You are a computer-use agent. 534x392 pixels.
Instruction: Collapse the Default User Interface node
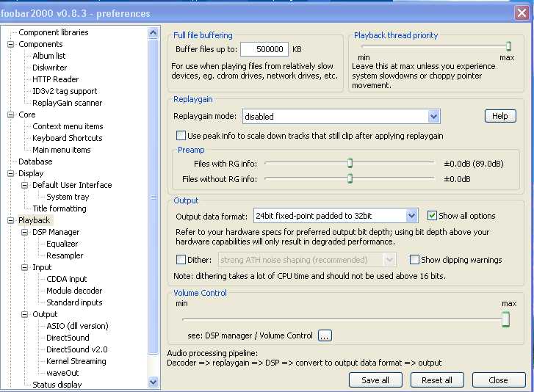tap(25, 185)
